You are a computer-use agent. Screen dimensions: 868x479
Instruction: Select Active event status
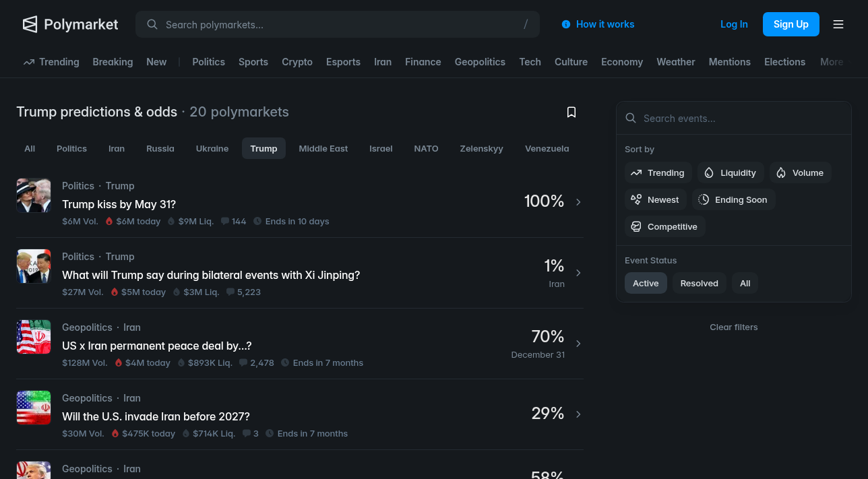click(646, 283)
